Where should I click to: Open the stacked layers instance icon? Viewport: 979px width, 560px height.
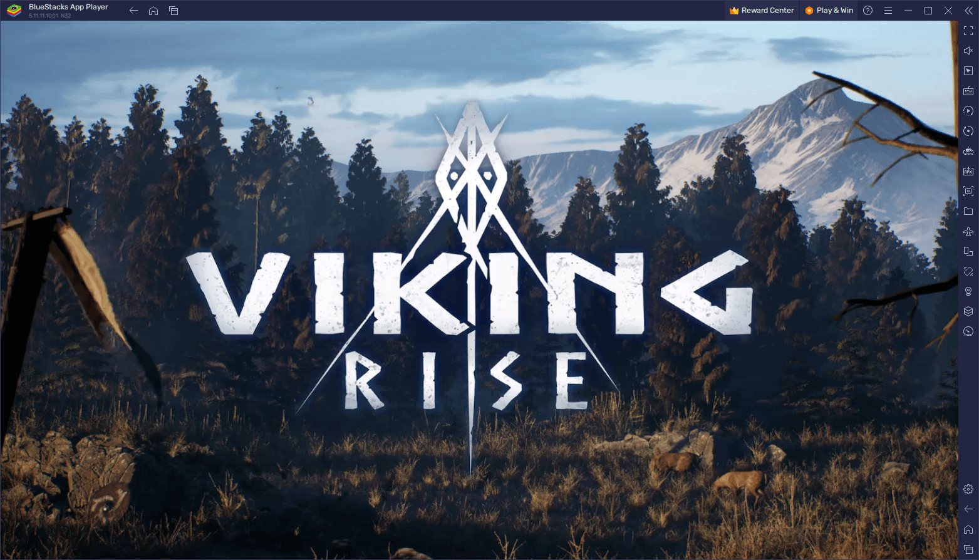tap(968, 311)
